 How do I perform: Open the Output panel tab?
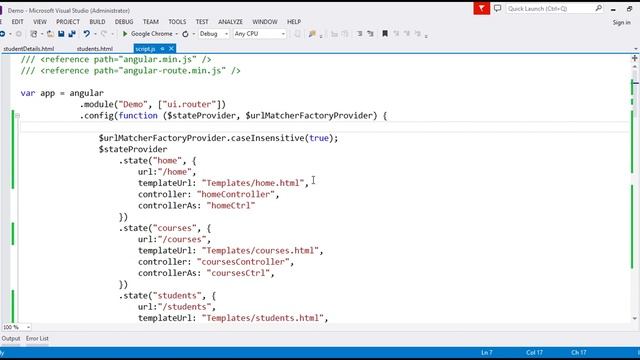(x=11, y=338)
